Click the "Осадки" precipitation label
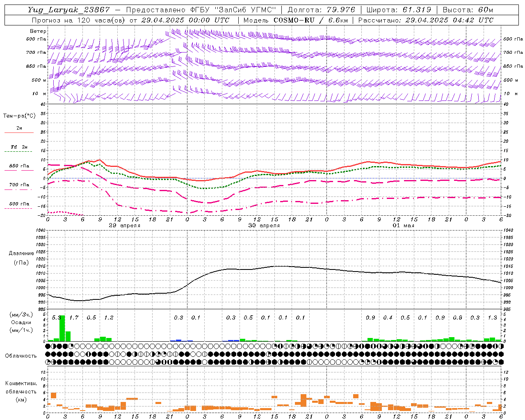 21,322
